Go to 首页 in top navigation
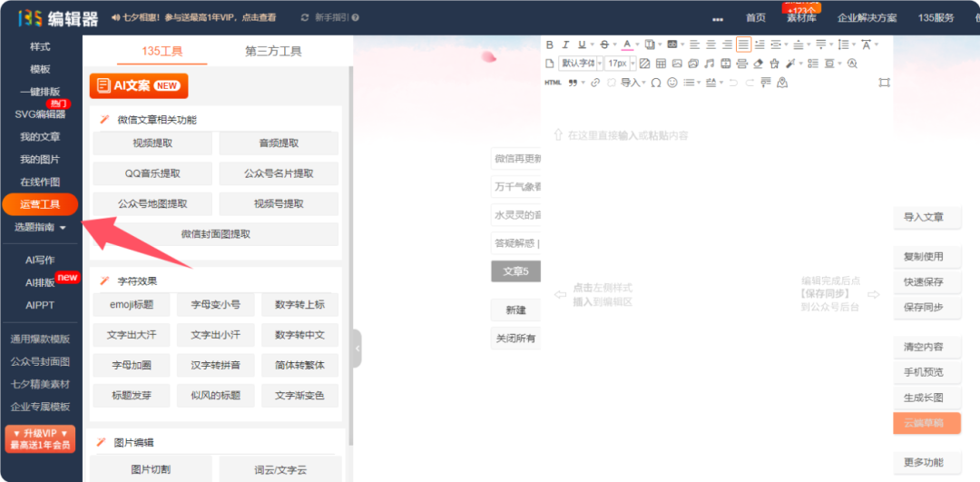The width and height of the screenshot is (980, 482). point(755,17)
